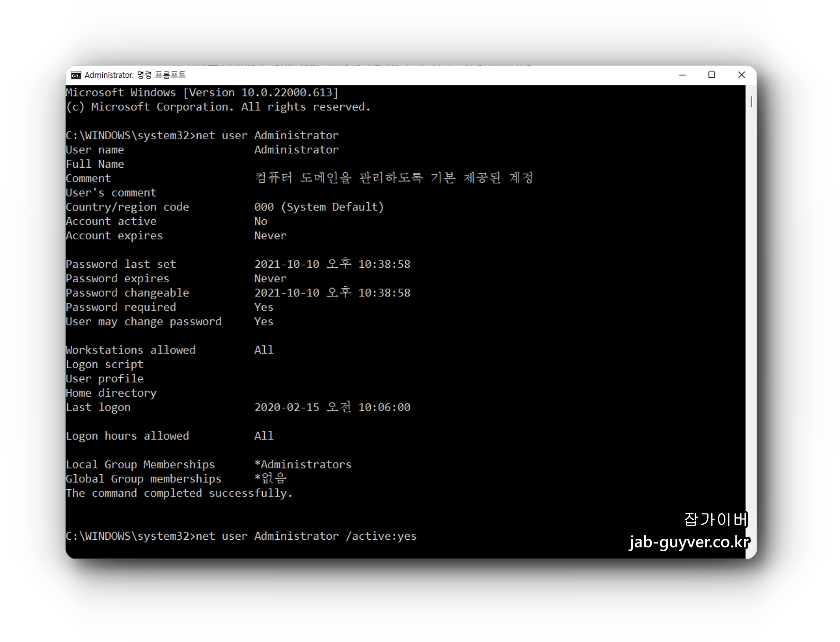Viewport: 840px width, 642px height.
Task: Click the Command Prompt system menu icon
Action: (76, 75)
